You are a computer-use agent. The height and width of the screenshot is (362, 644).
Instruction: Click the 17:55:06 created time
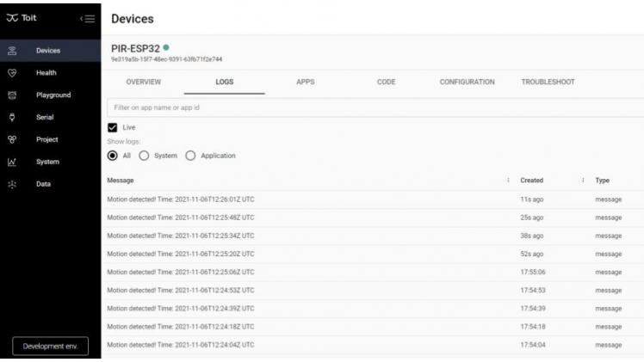[x=533, y=273]
